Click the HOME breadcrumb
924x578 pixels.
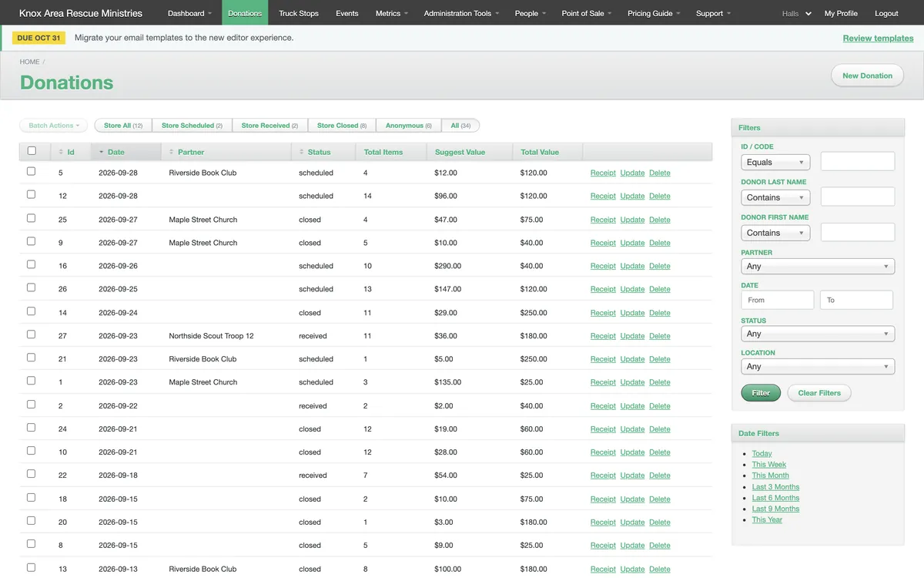click(29, 62)
